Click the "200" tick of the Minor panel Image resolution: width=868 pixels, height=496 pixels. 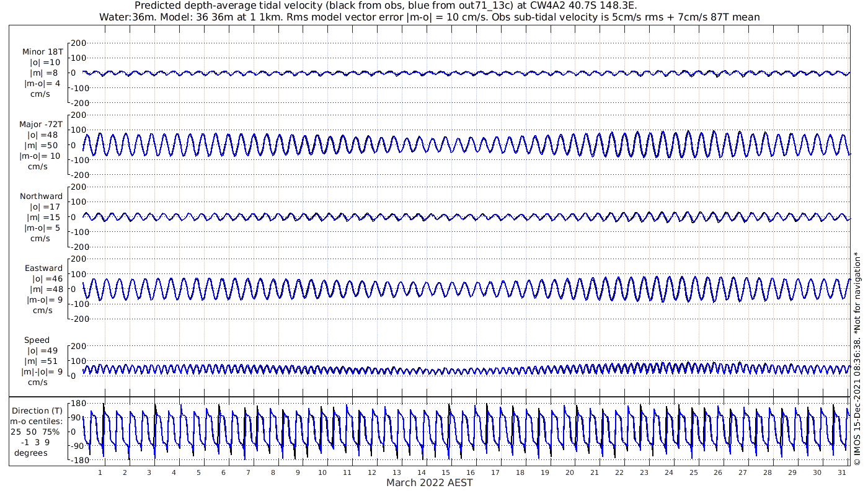pyautogui.click(x=78, y=43)
